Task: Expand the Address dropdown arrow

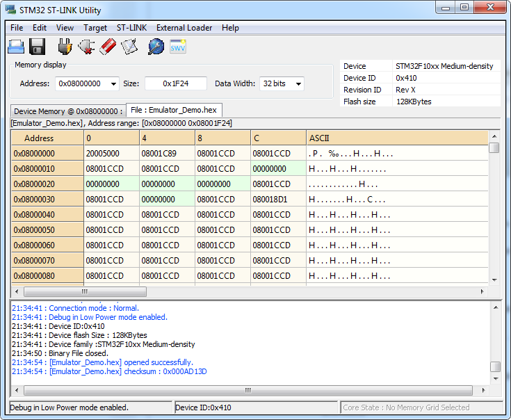Action: pos(113,83)
